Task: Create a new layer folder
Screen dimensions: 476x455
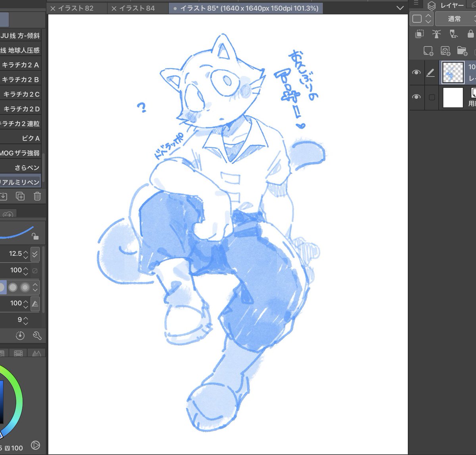Action: tap(462, 51)
